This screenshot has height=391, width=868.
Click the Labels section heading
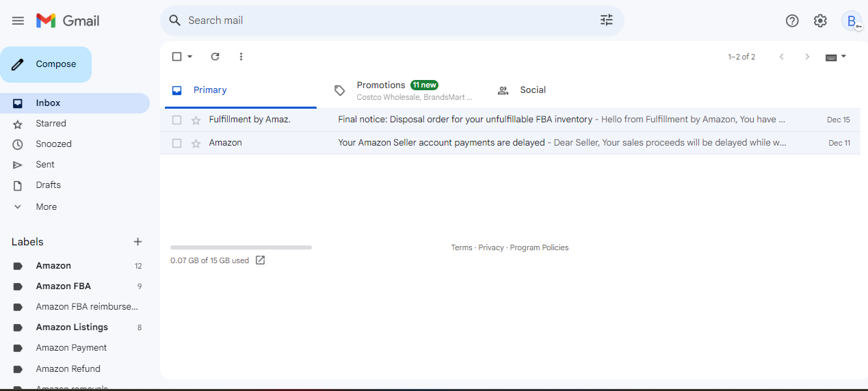(27, 242)
